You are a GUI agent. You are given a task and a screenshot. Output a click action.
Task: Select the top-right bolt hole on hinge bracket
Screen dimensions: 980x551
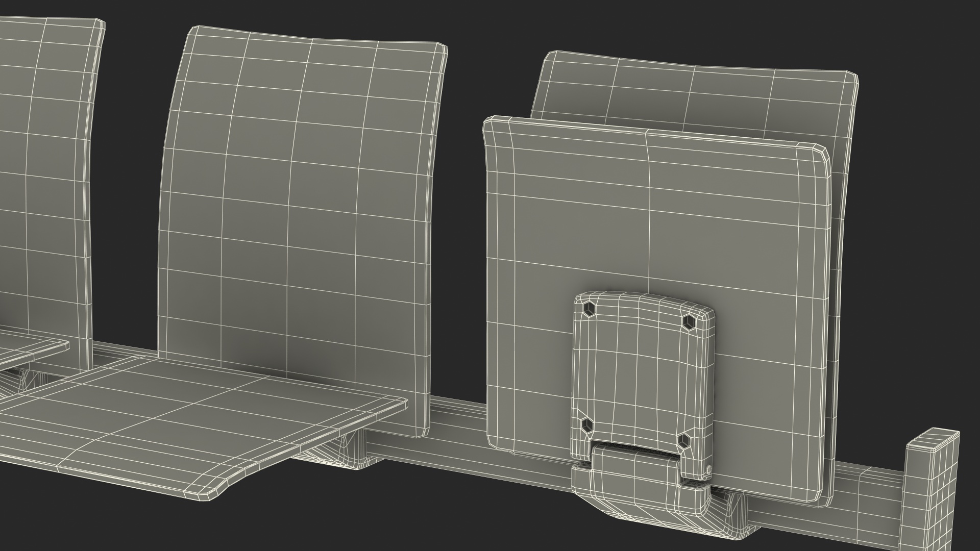tap(690, 322)
